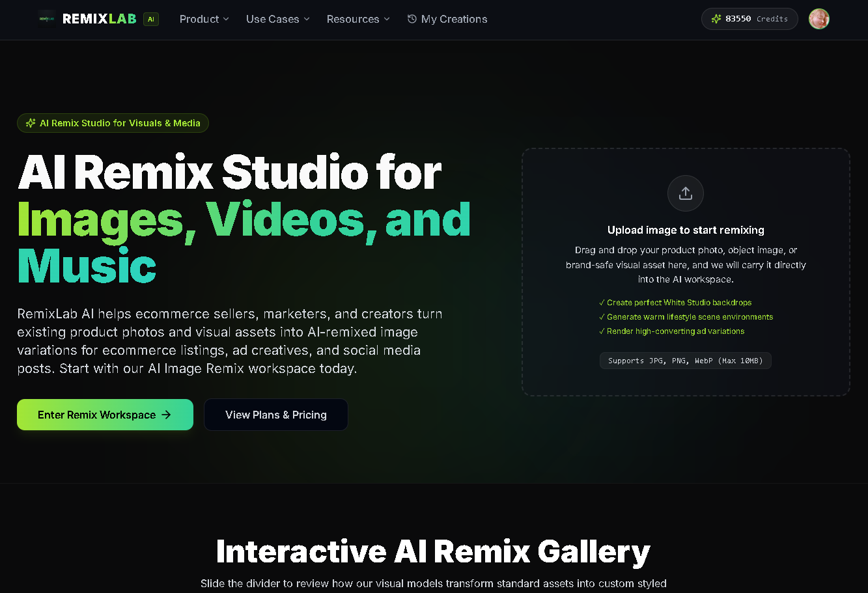868x593 pixels.
Task: Click the sparkle icon in credits pill
Action: [716, 19]
